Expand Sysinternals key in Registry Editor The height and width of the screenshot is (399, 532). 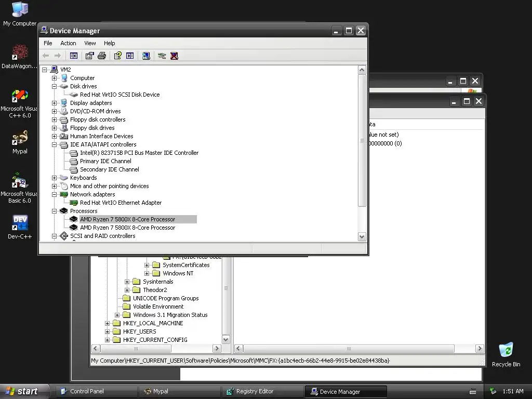tap(127, 282)
